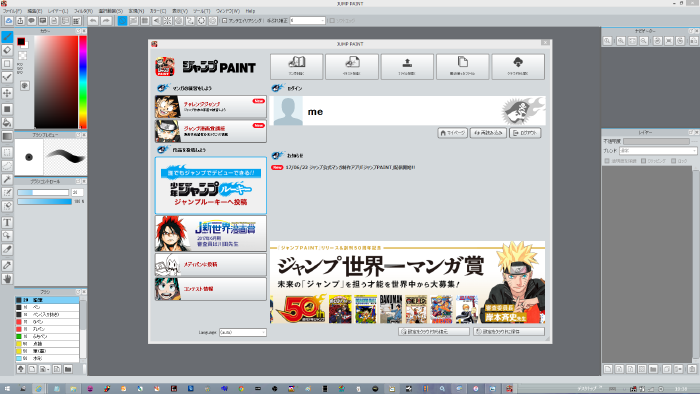
Task: Adjust the brush opacity slider at 100%
Action: click(44, 202)
